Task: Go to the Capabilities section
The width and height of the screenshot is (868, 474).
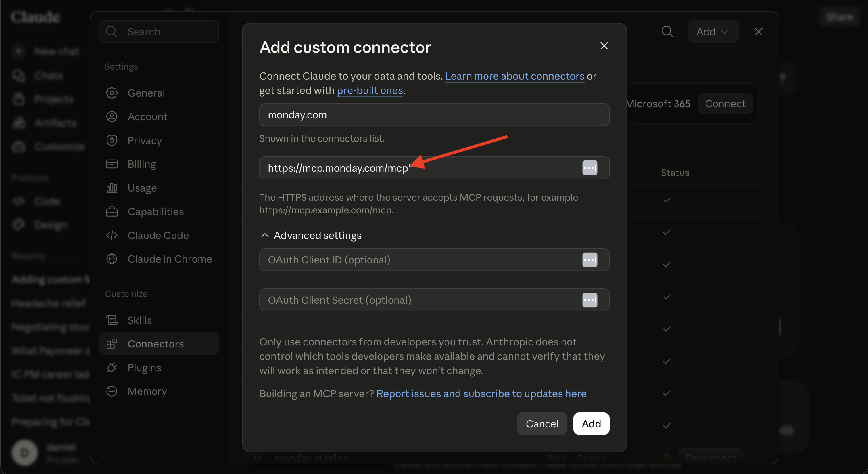Action: coord(159,212)
